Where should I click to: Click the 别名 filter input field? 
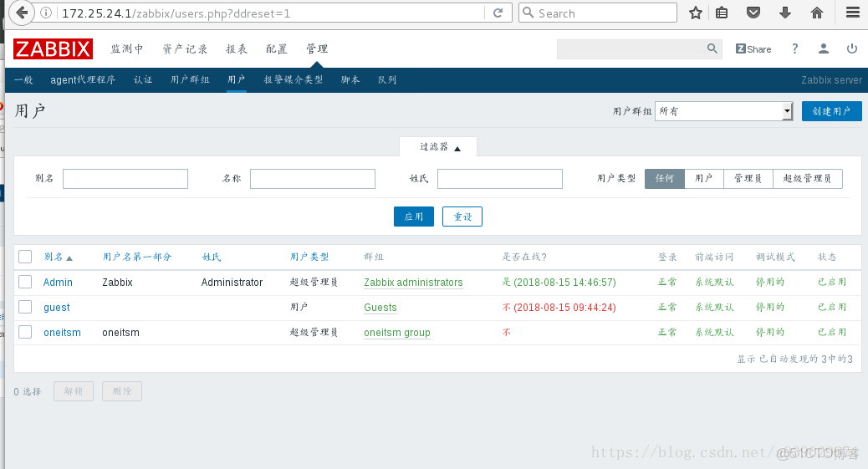pos(125,179)
